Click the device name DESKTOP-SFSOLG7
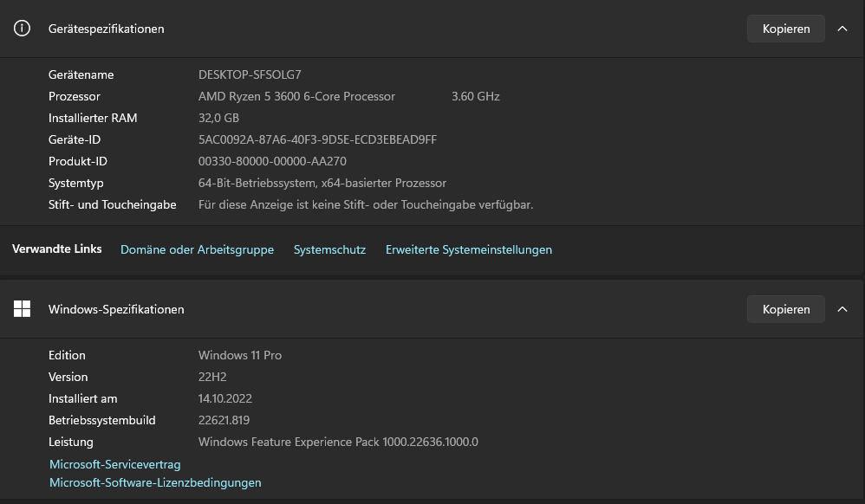The image size is (865, 504). pos(250,74)
